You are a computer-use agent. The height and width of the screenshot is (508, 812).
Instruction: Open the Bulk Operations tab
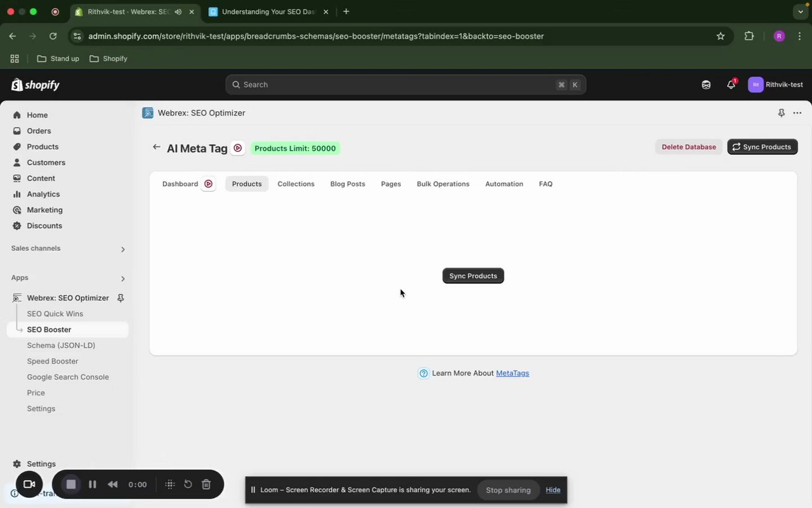(x=443, y=184)
